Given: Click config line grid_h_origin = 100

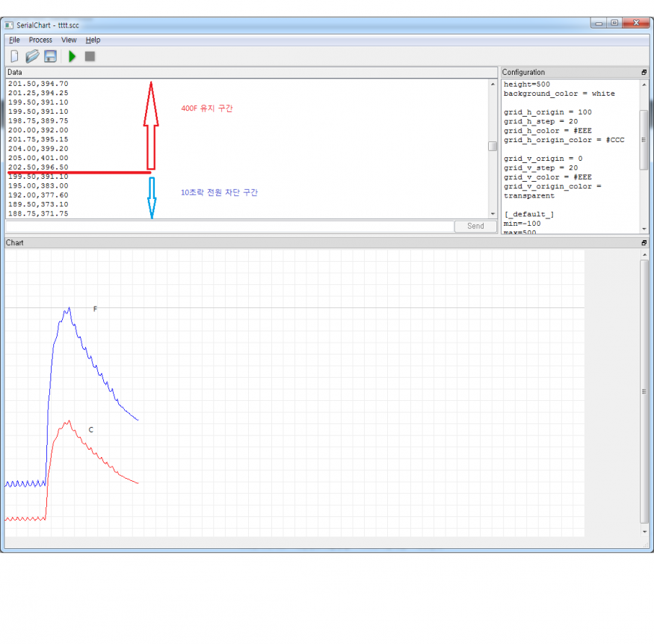Looking at the screenshot, I should pyautogui.click(x=547, y=112).
